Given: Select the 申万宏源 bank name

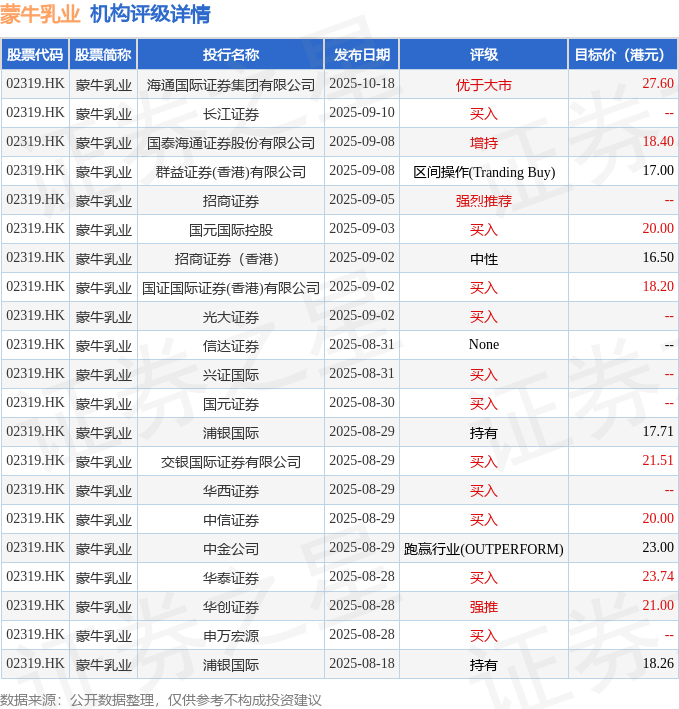Looking at the screenshot, I should [231, 636].
